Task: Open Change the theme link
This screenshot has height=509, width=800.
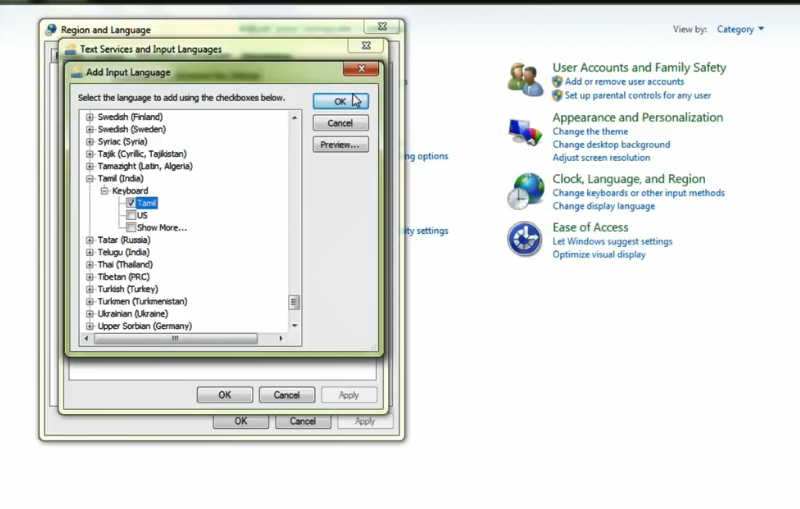Action: (x=590, y=132)
